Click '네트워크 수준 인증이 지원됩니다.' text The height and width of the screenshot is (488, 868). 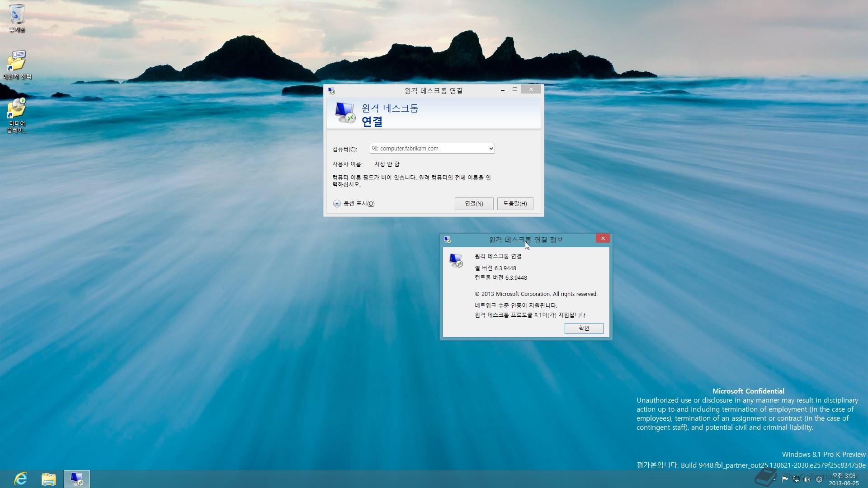click(x=516, y=305)
